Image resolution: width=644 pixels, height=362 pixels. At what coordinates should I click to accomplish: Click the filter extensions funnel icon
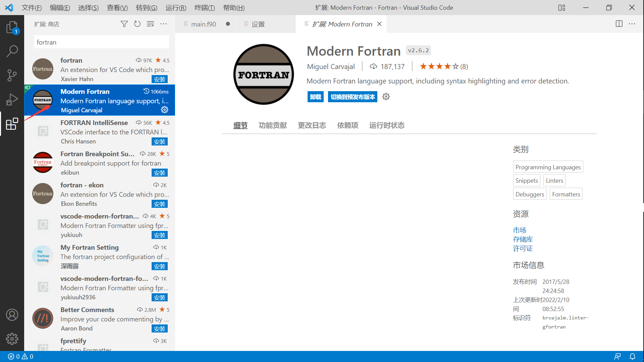[x=124, y=24]
